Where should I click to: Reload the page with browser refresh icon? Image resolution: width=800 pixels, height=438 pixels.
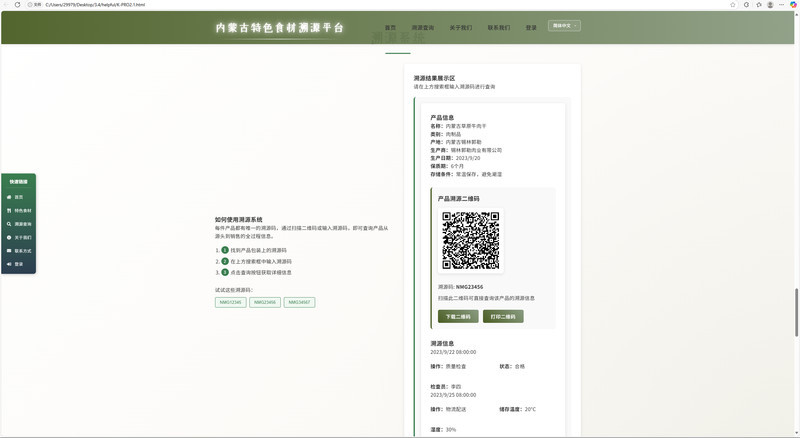[17, 5]
